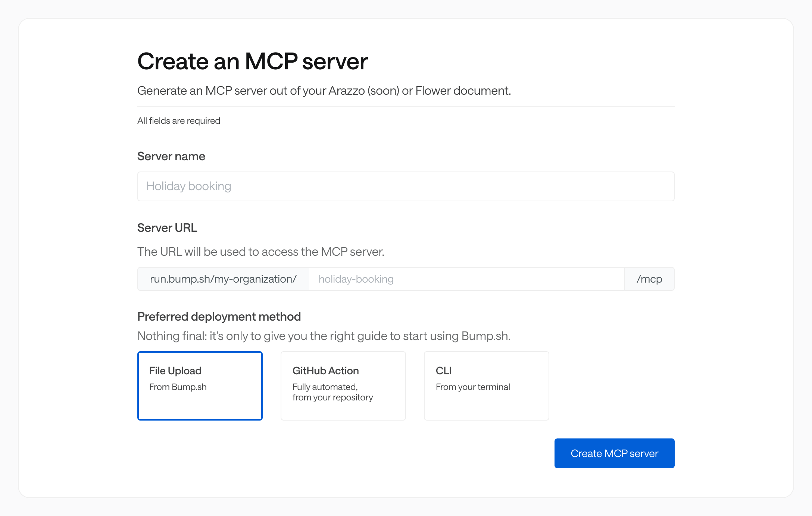The height and width of the screenshot is (516, 812).
Task: Click into the Server name input field
Action: (x=406, y=186)
